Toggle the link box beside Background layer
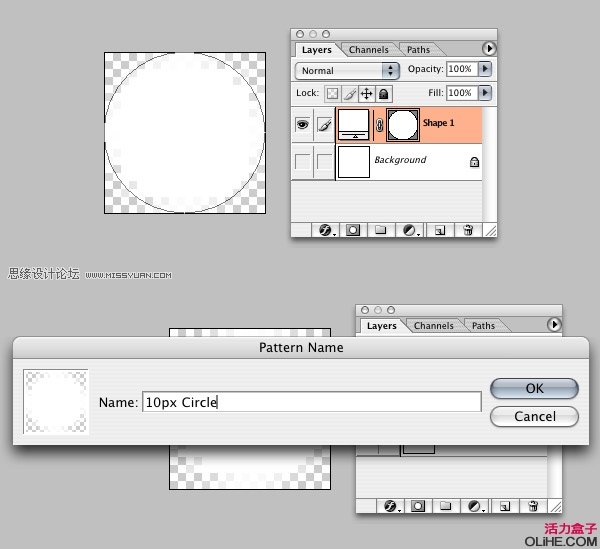 324,162
